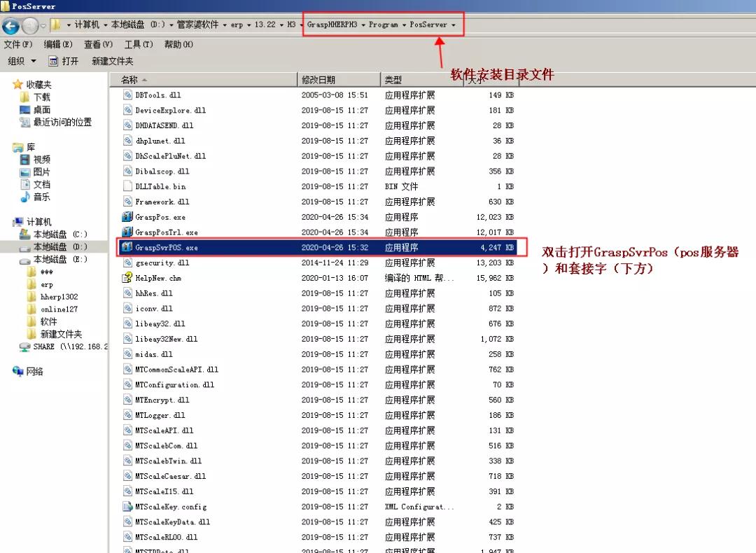Screen dimensions: 756x553
Task: Click the Favorites star icon in sidebar
Action: point(17,85)
